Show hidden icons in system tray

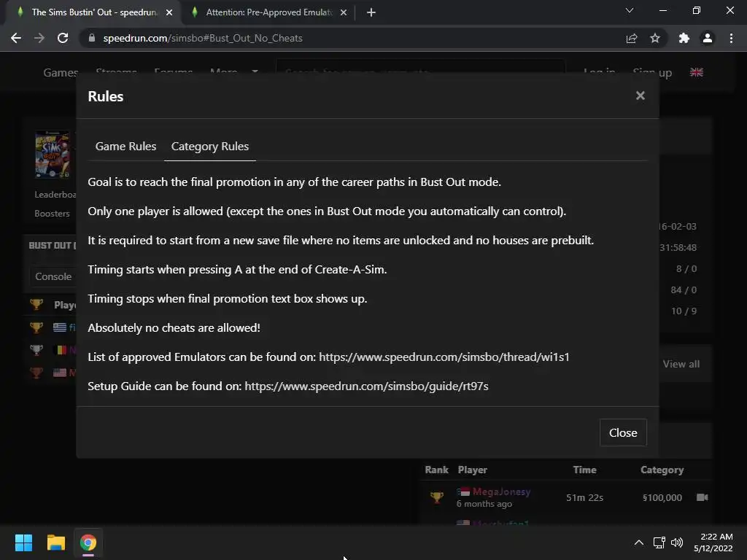click(x=638, y=542)
